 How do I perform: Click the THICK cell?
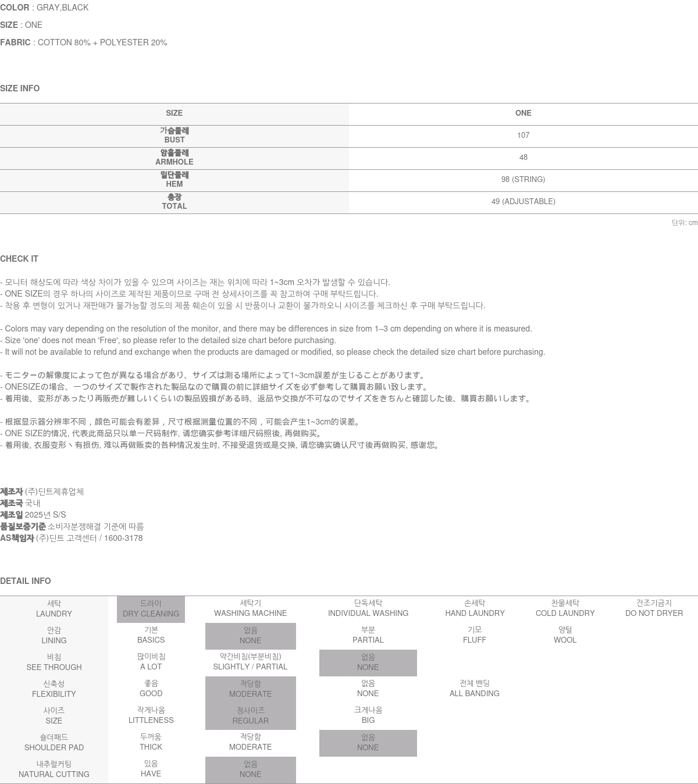tap(151, 742)
